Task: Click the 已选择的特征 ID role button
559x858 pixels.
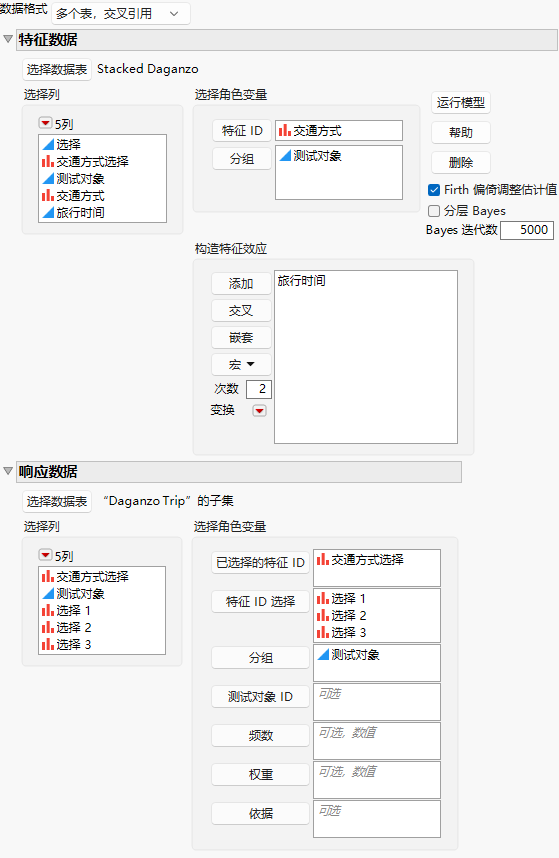Action: [x=260, y=563]
